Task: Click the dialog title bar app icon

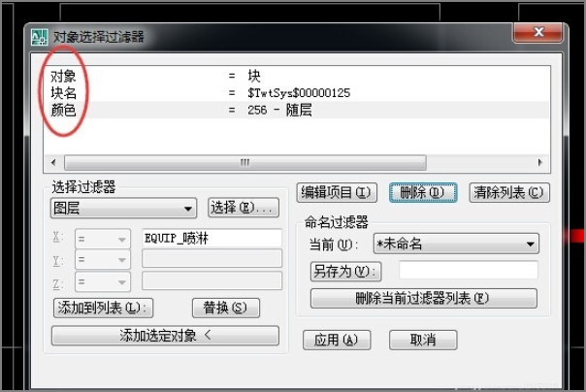Action: click(39, 37)
